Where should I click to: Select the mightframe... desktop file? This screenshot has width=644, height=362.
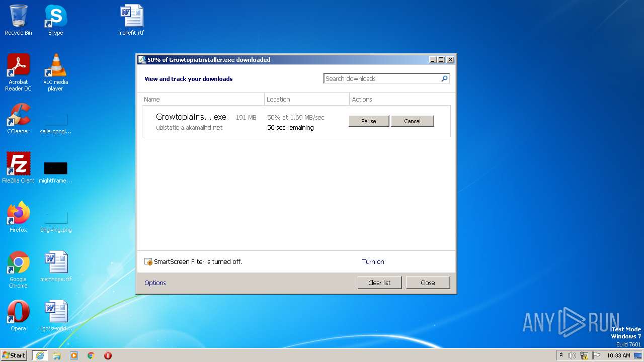point(55,173)
